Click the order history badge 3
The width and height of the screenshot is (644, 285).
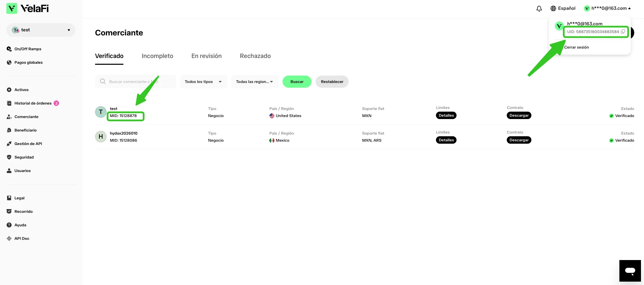pyautogui.click(x=56, y=103)
